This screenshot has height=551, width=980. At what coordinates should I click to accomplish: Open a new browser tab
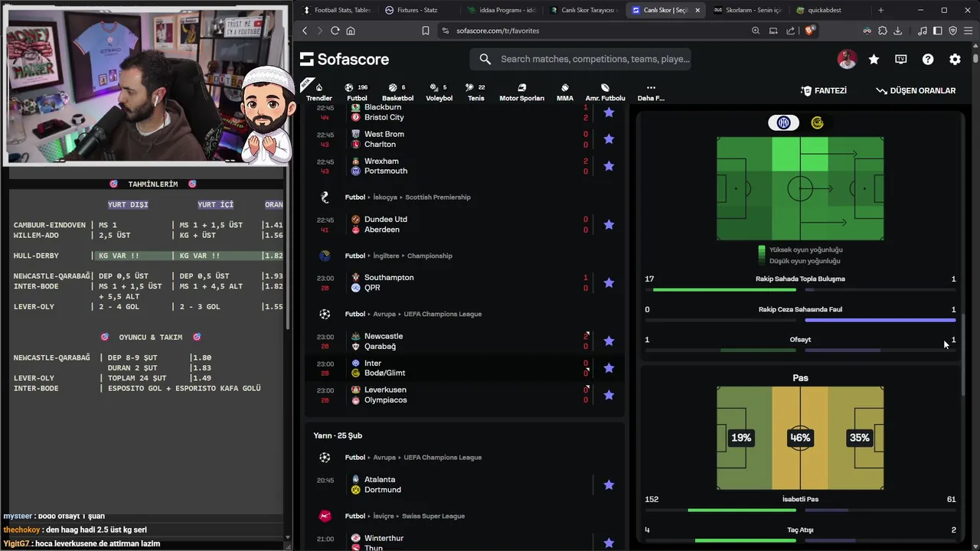880,10
